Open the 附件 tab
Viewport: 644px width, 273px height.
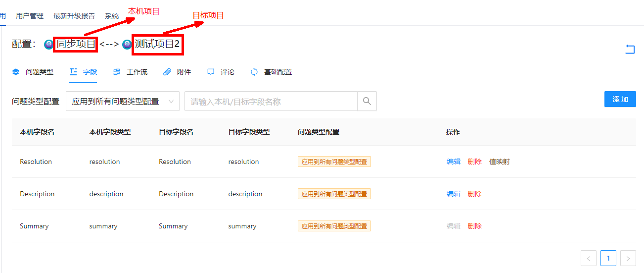(x=177, y=72)
